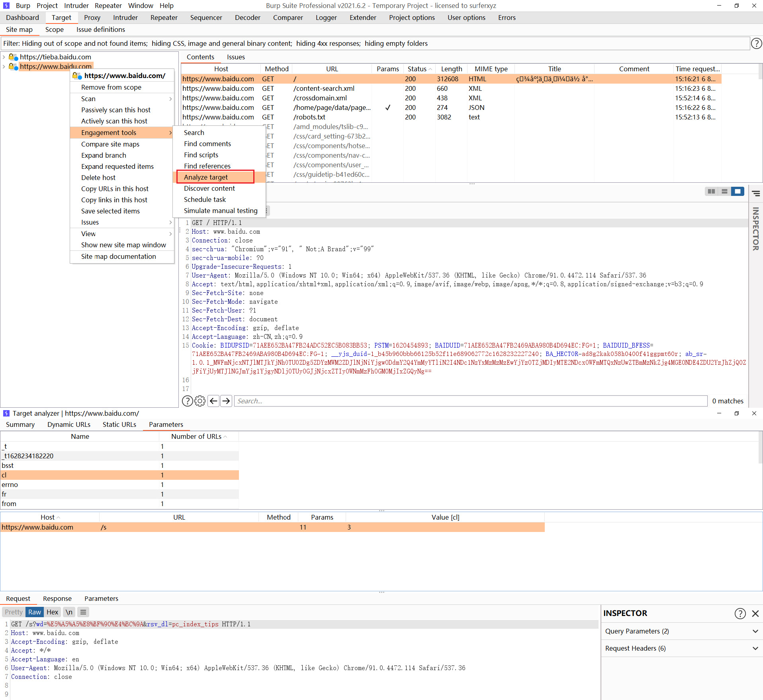The width and height of the screenshot is (763, 700).
Task: Select Hex message view
Action: 52,612
